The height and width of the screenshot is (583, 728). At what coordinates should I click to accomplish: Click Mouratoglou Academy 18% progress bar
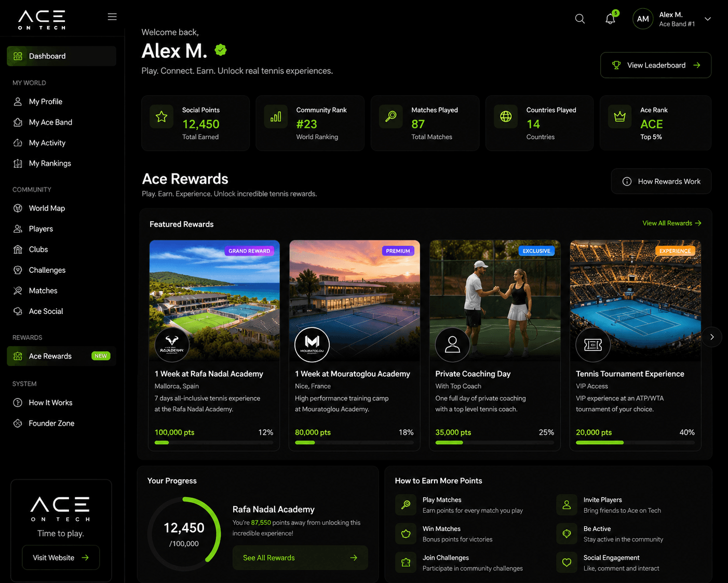click(354, 443)
